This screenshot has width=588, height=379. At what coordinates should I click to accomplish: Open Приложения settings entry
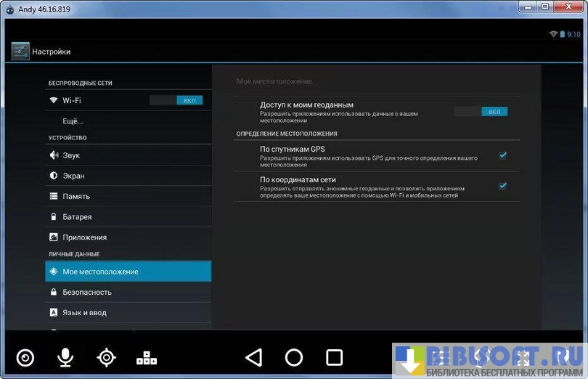tap(84, 237)
